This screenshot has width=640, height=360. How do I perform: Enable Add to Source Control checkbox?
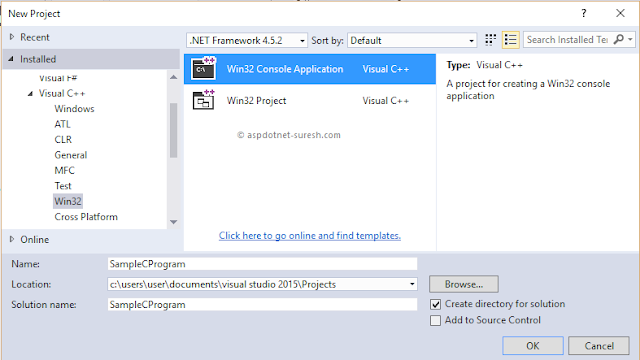click(436, 320)
